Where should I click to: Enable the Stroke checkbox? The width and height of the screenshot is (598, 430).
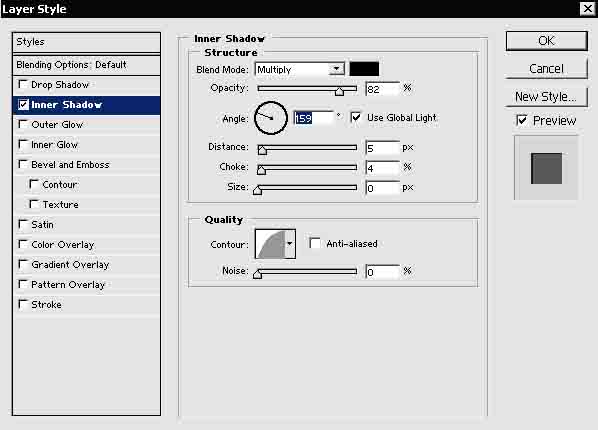click(x=23, y=304)
